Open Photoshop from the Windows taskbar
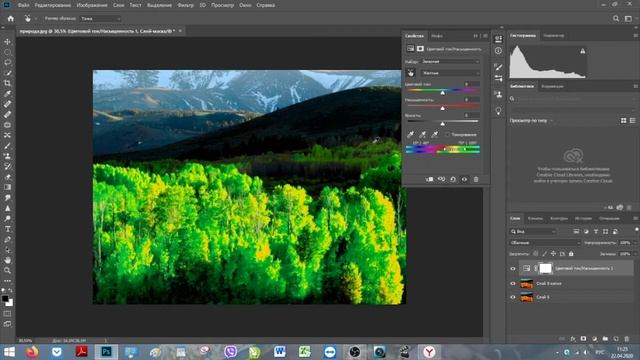This screenshot has height=360, width=640. click(106, 352)
